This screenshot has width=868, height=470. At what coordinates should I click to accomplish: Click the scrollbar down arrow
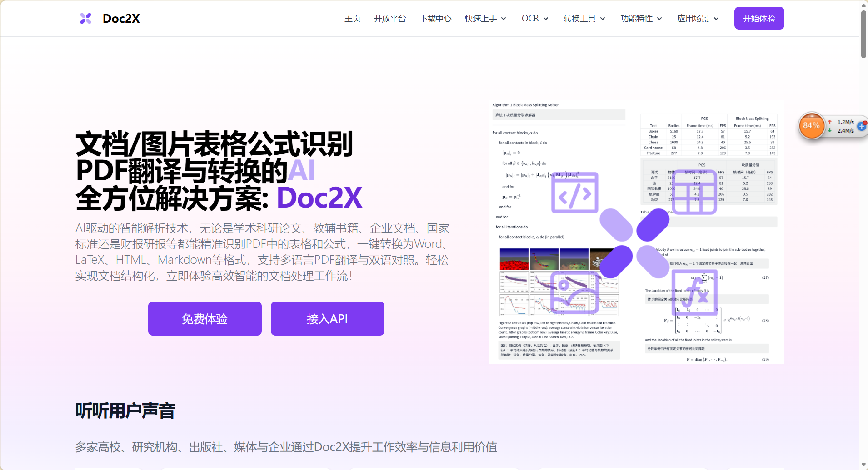[863, 465]
